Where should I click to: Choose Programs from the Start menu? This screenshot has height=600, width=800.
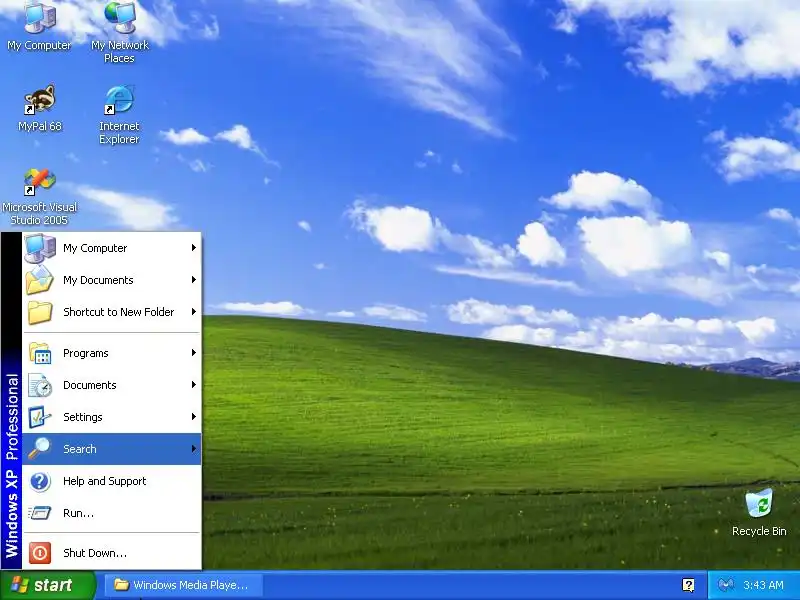(112, 353)
